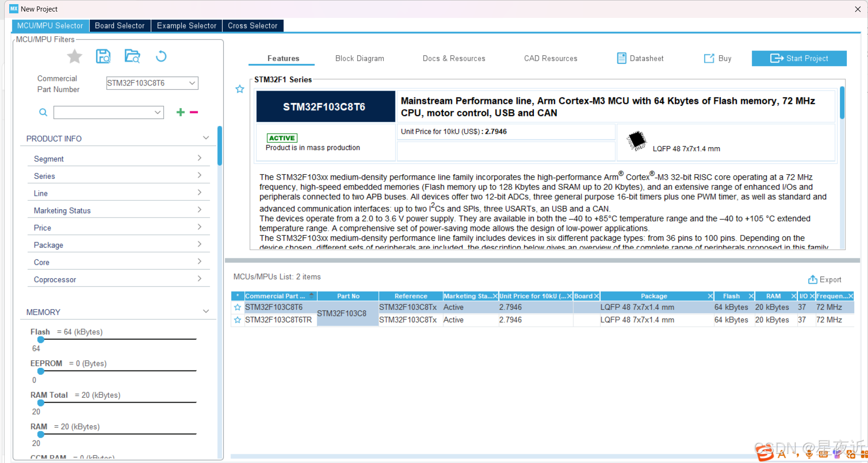Collapse the MEMORY section

pyautogui.click(x=206, y=311)
